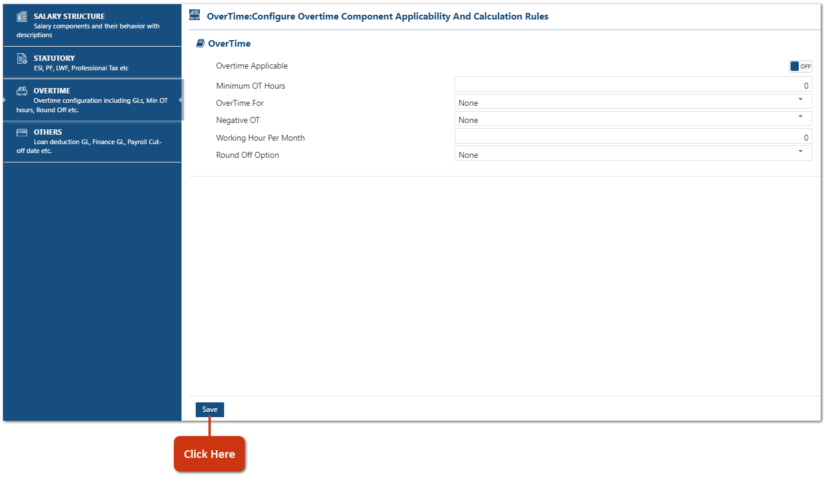The image size is (826, 504).
Task: Open the Negative OT dropdown
Action: 633,120
